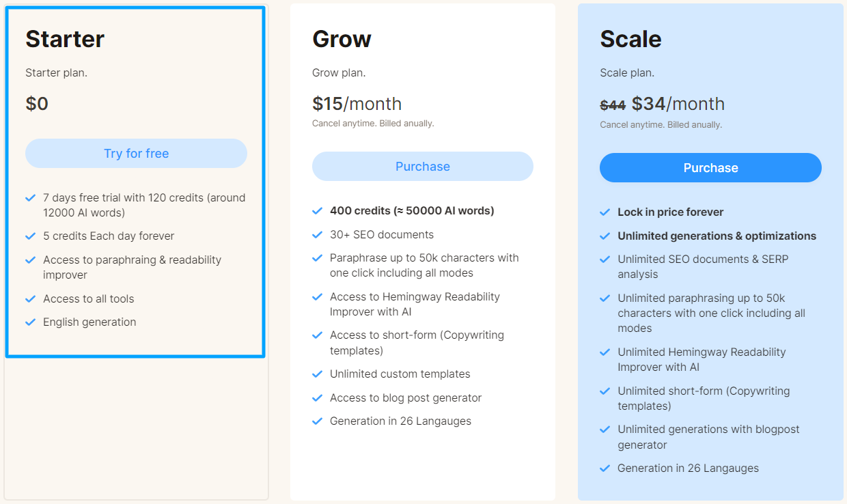This screenshot has height=504, width=847.
Task: Select the Starter plan heading
Action: pyautogui.click(x=65, y=39)
